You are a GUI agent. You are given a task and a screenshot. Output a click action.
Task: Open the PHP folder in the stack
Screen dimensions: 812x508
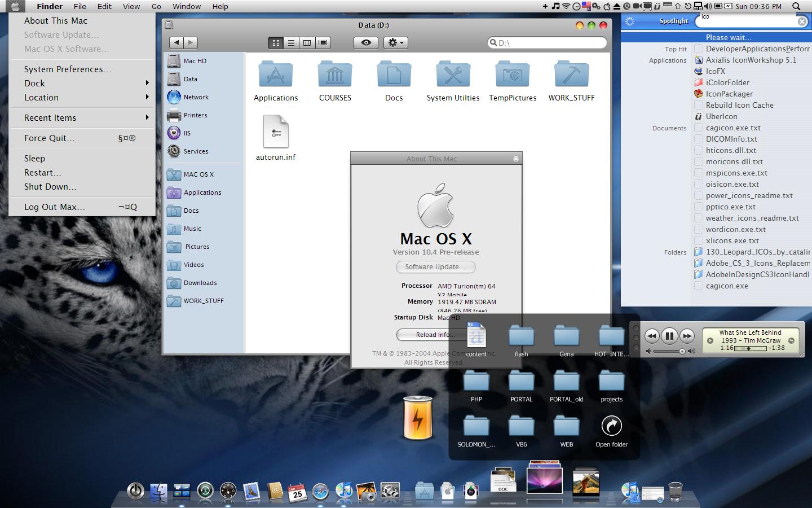(476, 386)
